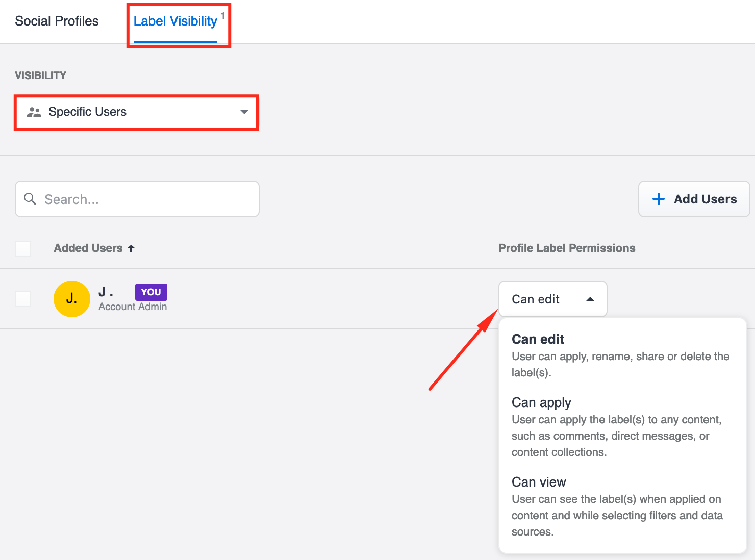Choose the Can edit permission option

pos(538,340)
